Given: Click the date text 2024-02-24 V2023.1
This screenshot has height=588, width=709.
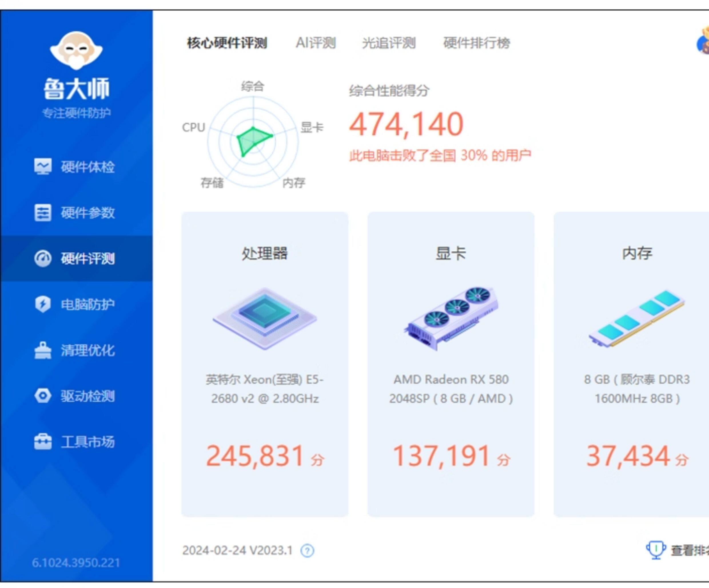Looking at the screenshot, I should 237,551.
